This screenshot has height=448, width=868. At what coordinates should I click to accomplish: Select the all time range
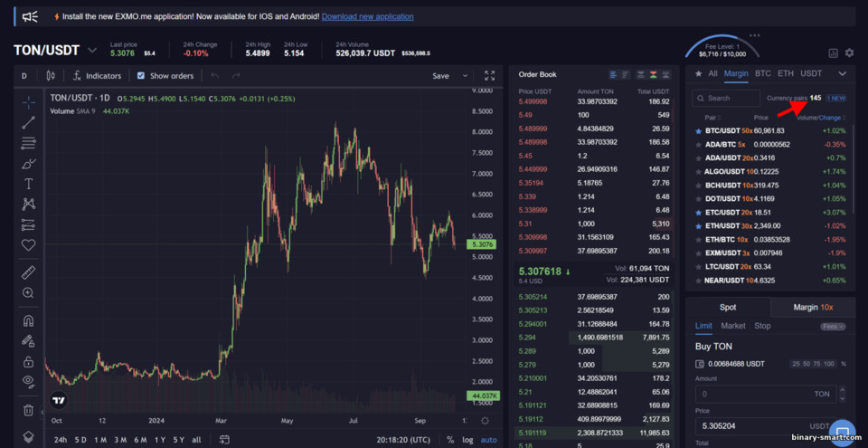(196, 440)
